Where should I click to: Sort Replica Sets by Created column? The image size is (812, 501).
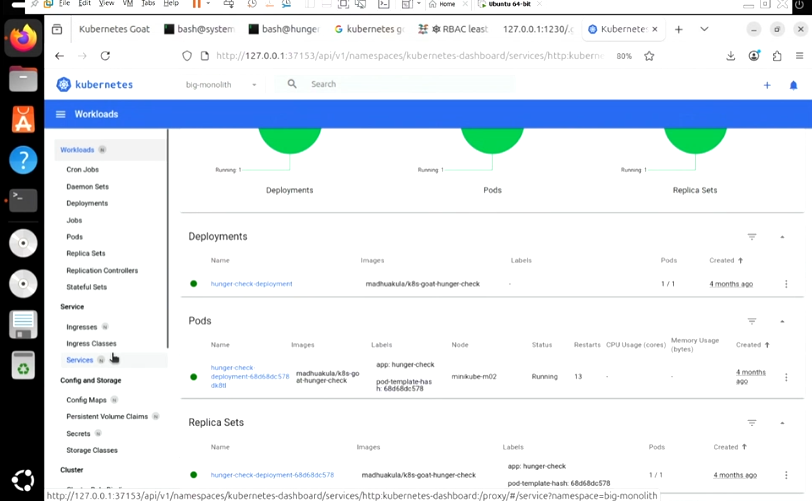730,447
